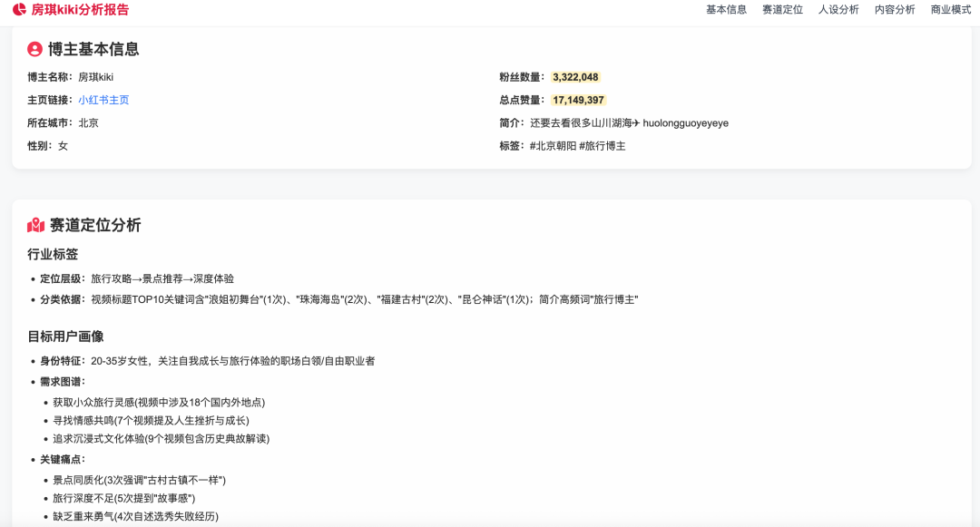Click the 景点同质化 sub-bullet
980x527 pixels.
click(140, 480)
